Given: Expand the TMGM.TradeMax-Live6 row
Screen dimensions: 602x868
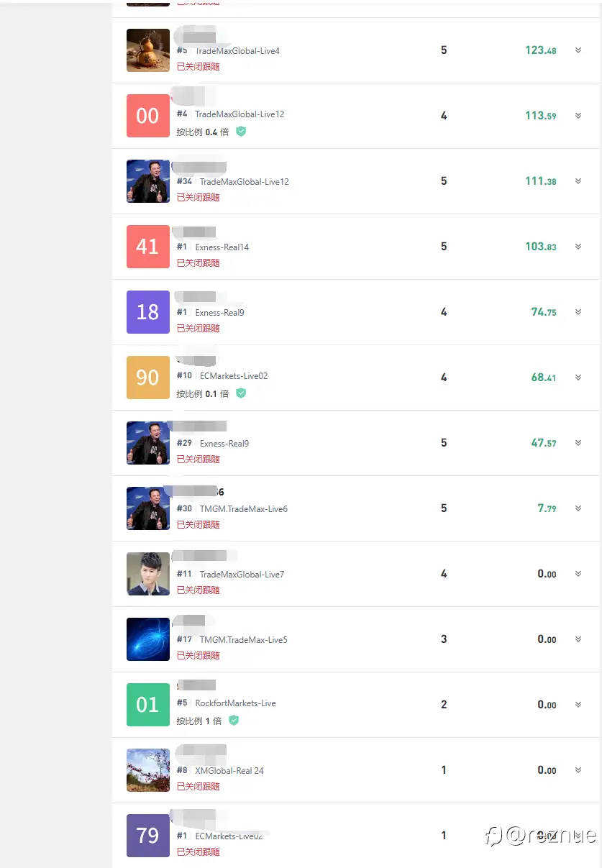Looking at the screenshot, I should point(578,508).
